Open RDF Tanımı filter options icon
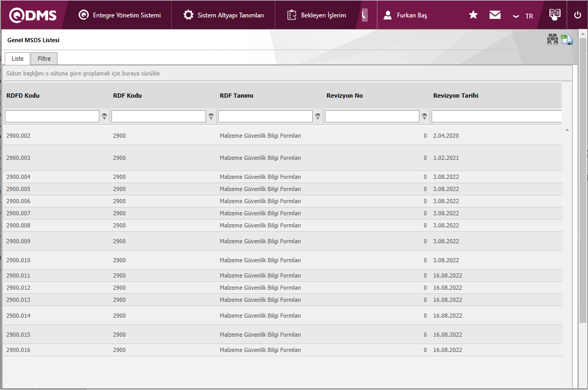Screen dimensions: 588x390 pos(318,117)
